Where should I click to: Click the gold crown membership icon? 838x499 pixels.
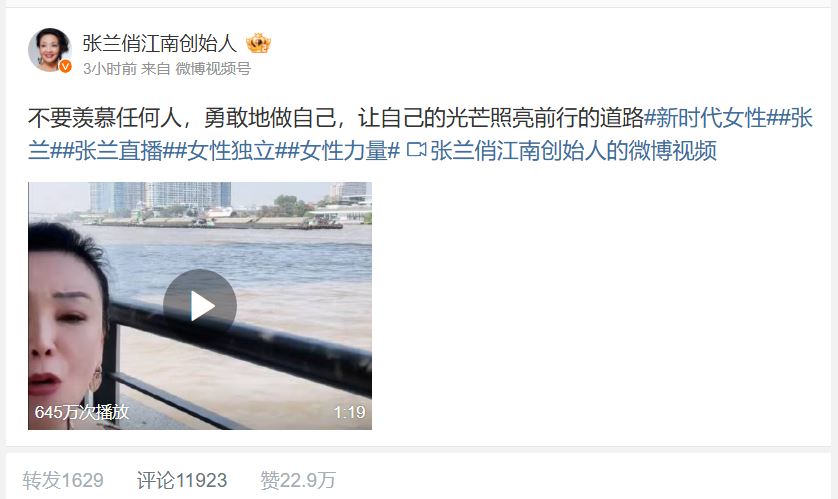tap(259, 43)
